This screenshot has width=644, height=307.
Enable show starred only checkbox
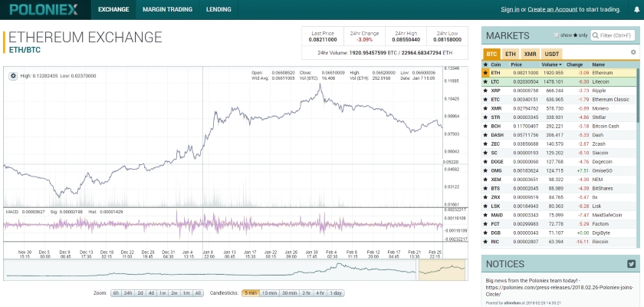tap(557, 35)
